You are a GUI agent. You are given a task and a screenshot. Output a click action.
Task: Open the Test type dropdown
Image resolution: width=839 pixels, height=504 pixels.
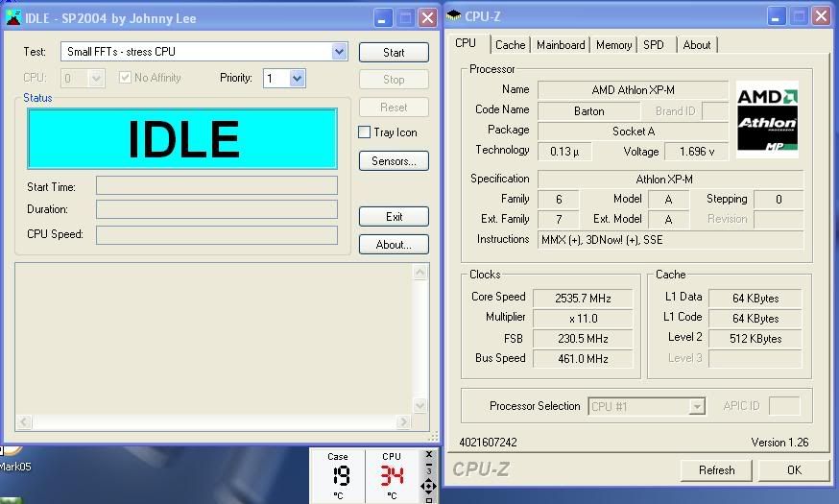click(x=339, y=52)
